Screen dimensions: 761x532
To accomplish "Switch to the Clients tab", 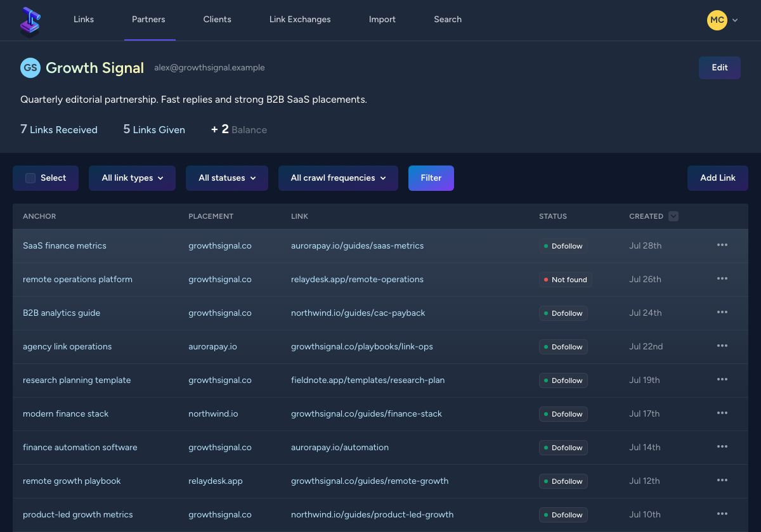I will coord(217,20).
